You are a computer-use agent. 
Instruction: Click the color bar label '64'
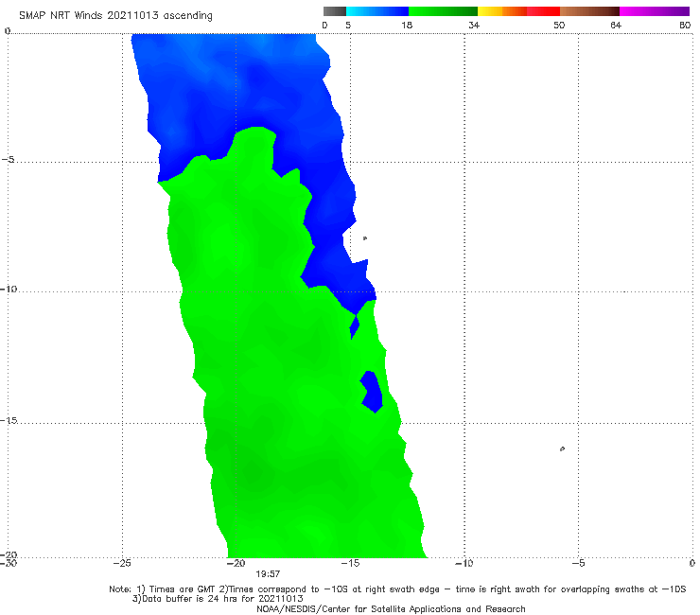point(616,26)
